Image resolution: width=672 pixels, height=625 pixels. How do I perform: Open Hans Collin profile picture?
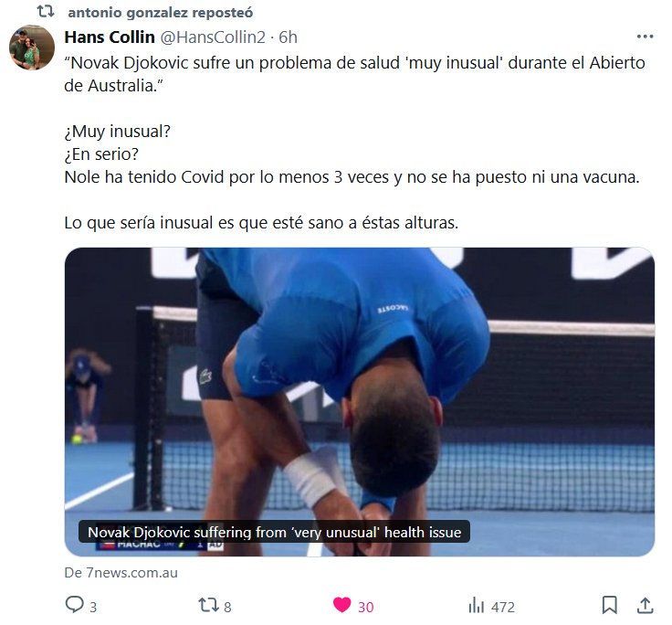tap(32, 48)
